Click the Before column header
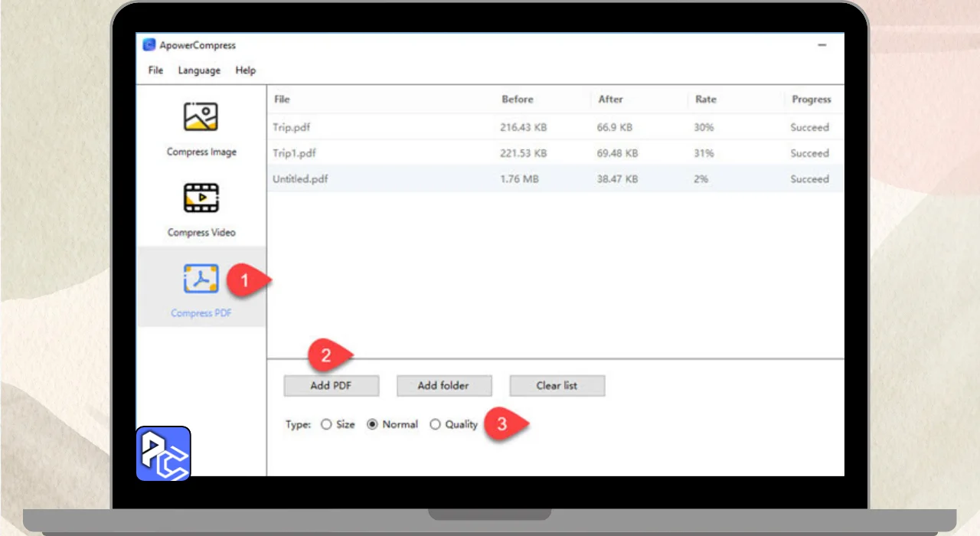 (518, 100)
